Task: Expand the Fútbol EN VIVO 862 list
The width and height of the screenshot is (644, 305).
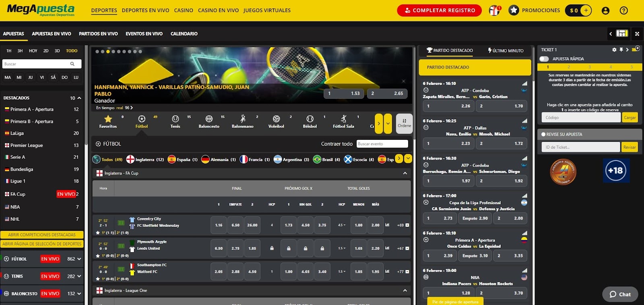Action: (x=79, y=259)
